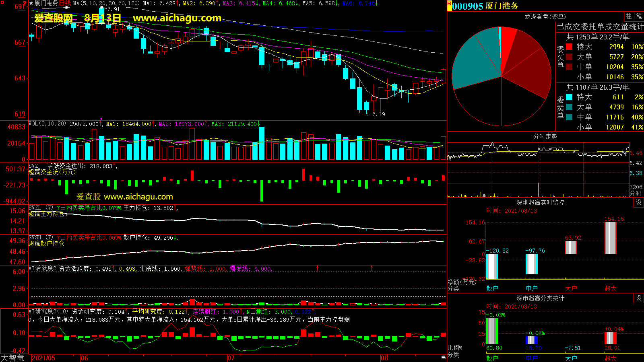Image resolution: width=644 pixels, height=362 pixels.
Task: Click the 分时 label beside intraday chart
Action: 636,193
